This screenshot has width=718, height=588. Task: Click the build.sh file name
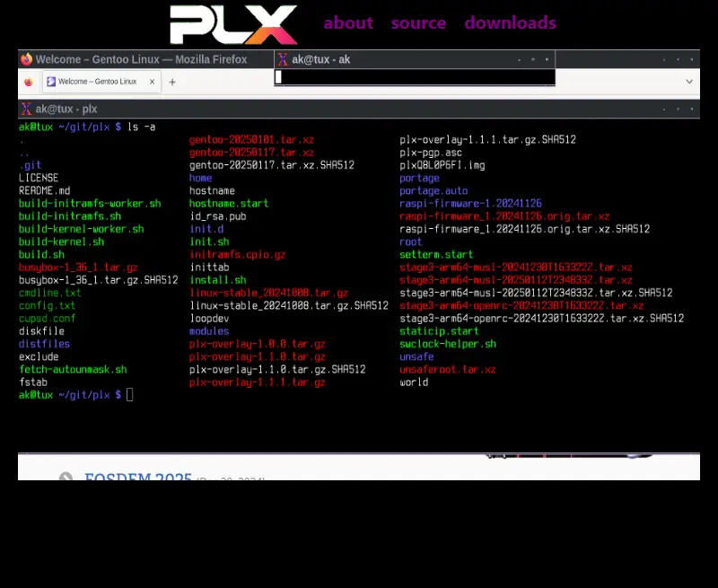point(41,255)
